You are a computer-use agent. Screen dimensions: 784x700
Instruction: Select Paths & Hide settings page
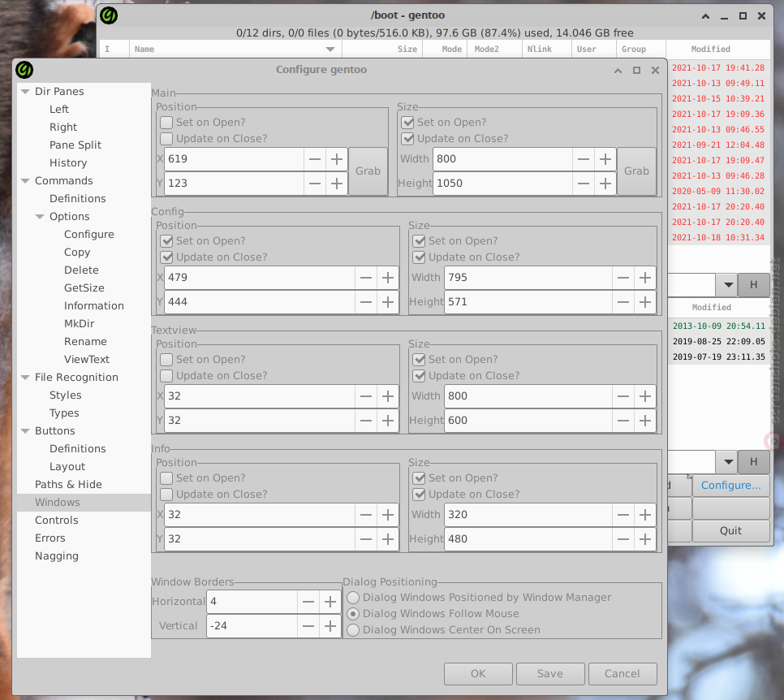68,484
